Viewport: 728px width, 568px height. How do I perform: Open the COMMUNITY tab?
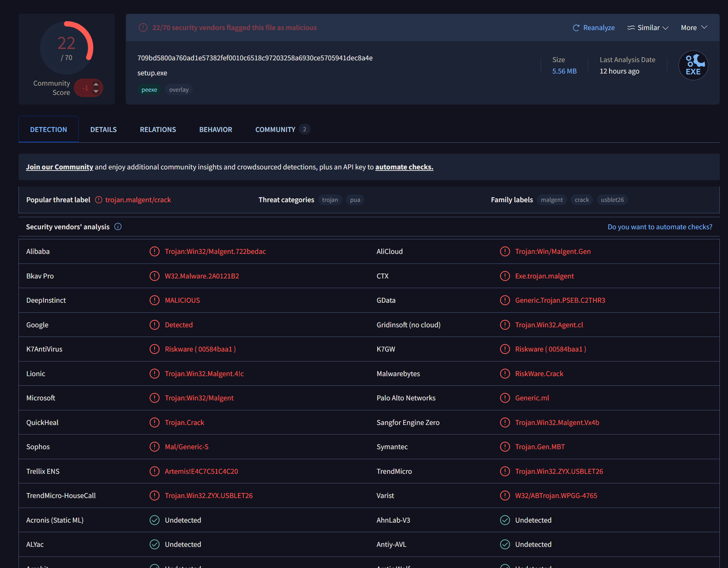tap(282, 130)
